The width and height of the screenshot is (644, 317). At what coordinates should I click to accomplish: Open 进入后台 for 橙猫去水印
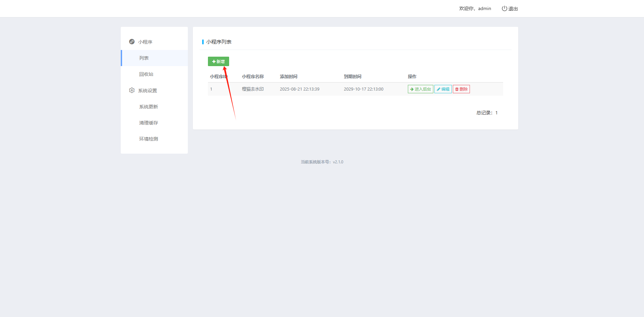coord(420,89)
